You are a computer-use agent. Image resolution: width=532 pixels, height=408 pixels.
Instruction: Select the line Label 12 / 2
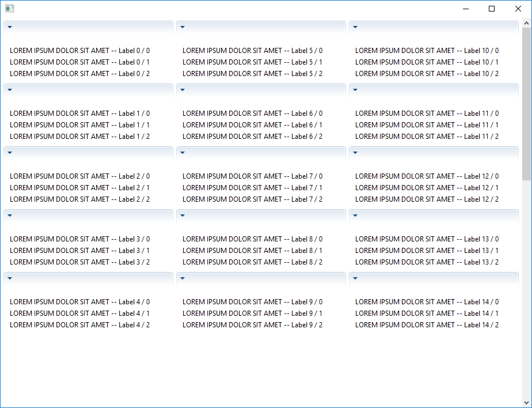(427, 199)
